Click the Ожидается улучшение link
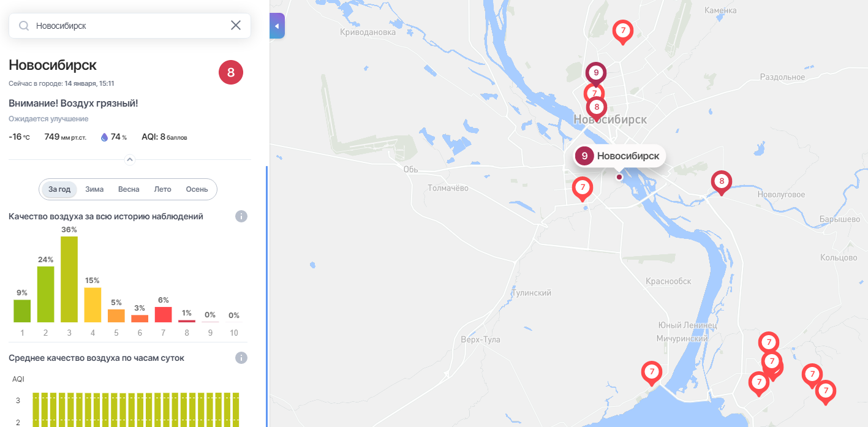868x427 pixels. tap(48, 119)
